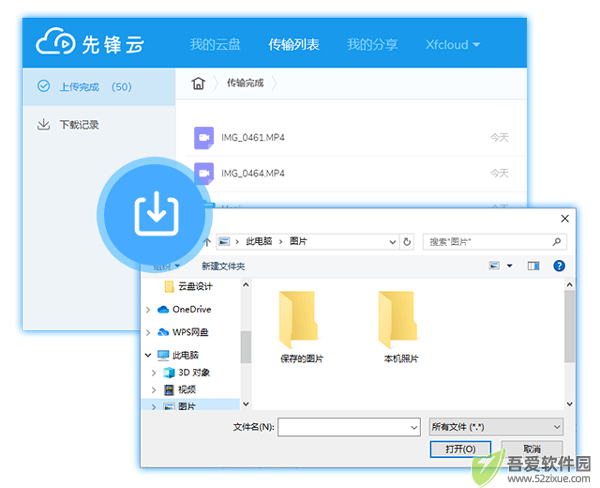This screenshot has width=600, height=488.
Task: Click the IMG_0464.MP4 video file icon
Action: point(204,173)
